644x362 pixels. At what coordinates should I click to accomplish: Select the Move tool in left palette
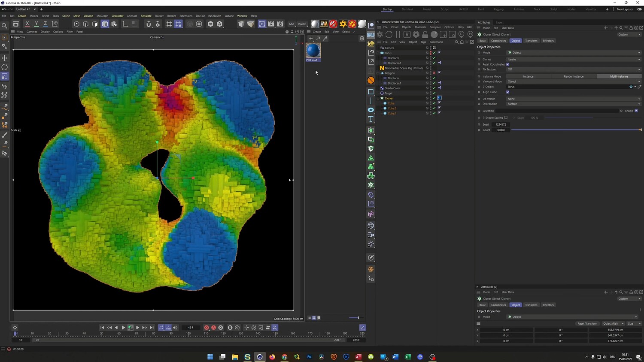[5, 58]
